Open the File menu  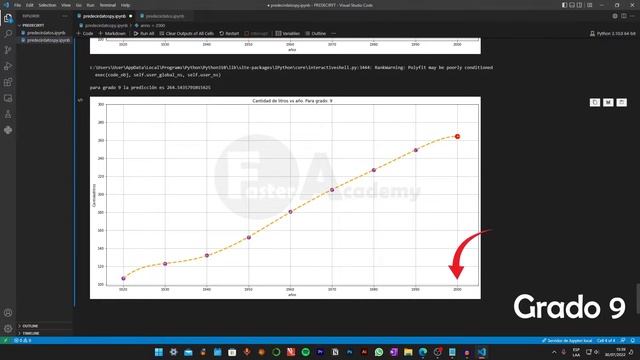point(17,5)
